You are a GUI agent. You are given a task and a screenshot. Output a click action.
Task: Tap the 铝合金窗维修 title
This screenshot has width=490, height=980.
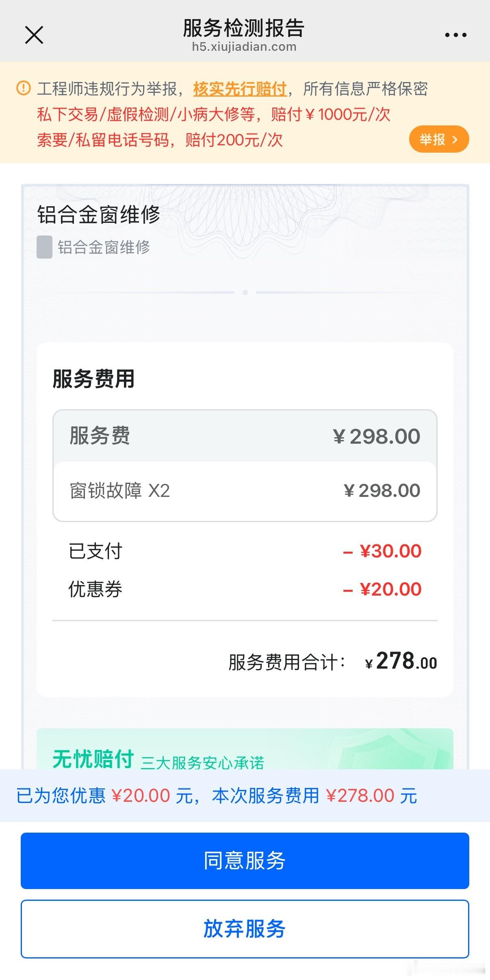click(99, 214)
